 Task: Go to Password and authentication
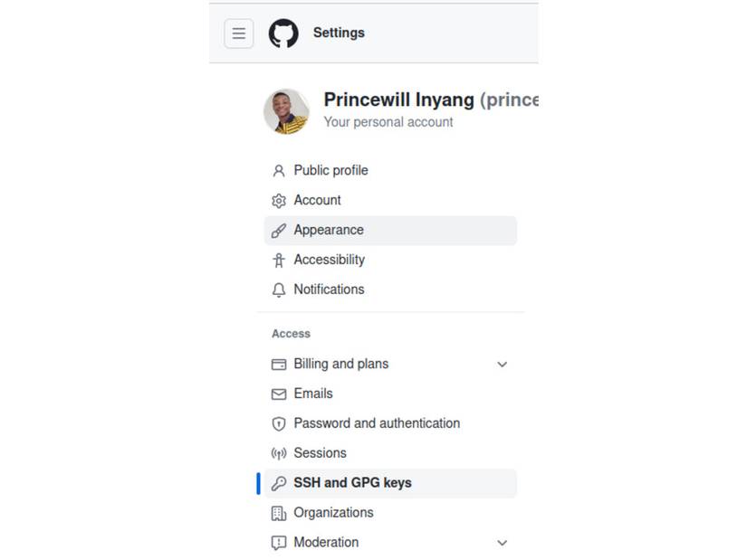tap(377, 423)
